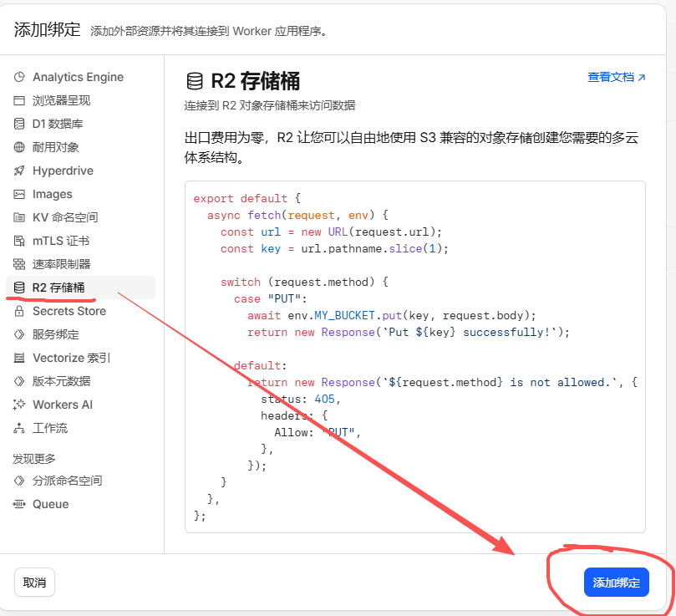Screen dimensions: 676x616
Task: Select 工作流 binding option
Action: tap(50, 428)
